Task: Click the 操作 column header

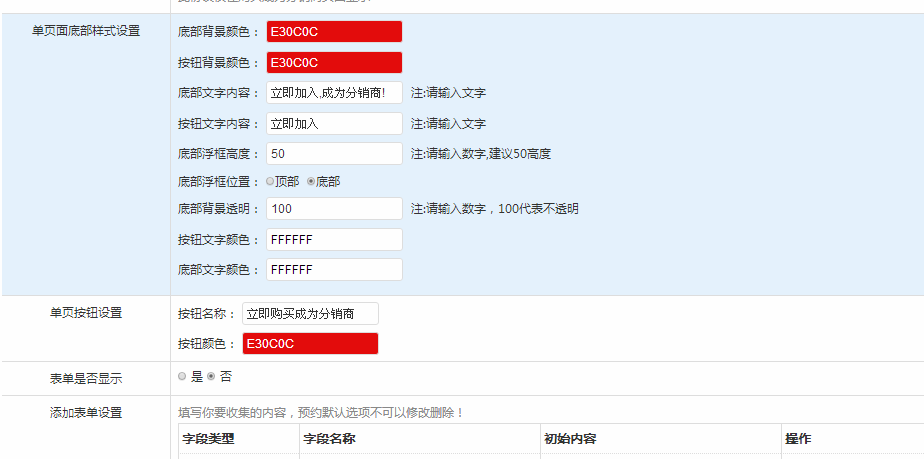Action: point(798,439)
